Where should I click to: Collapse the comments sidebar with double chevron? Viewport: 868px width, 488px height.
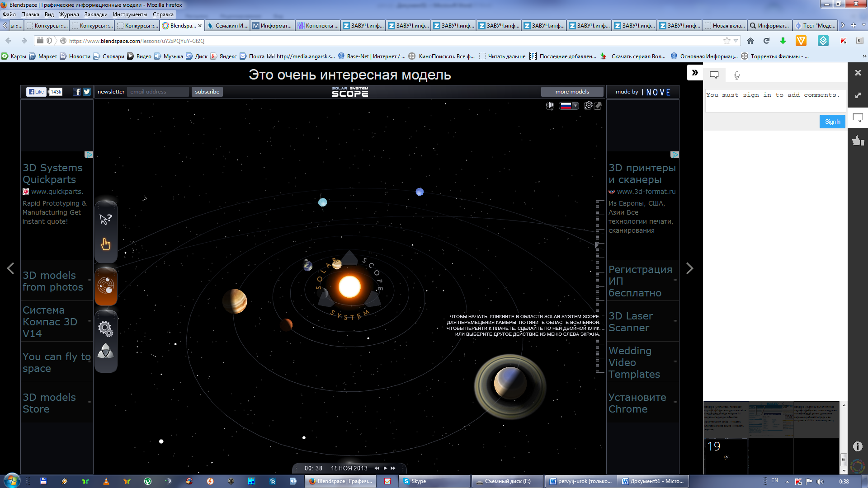(x=695, y=73)
